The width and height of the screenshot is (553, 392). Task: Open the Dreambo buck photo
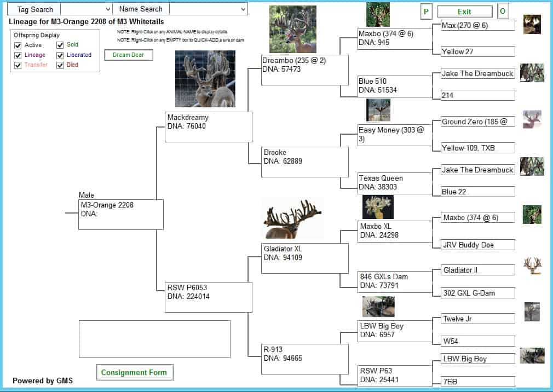[x=293, y=29]
